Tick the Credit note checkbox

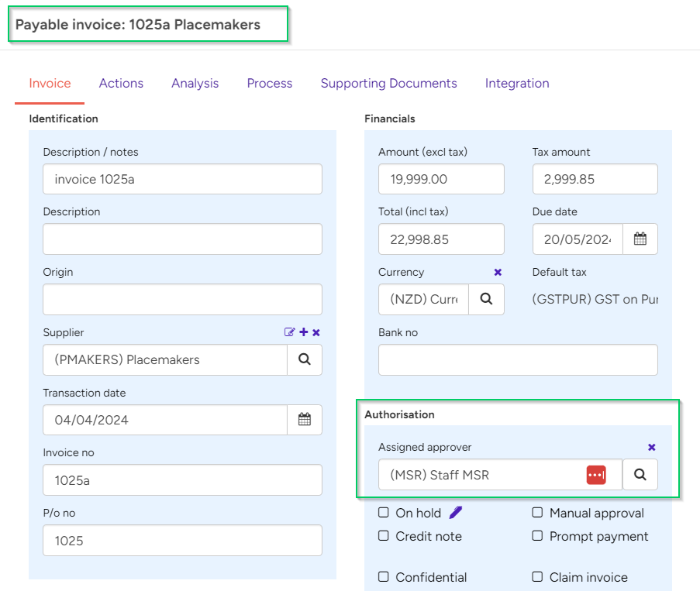pos(384,536)
